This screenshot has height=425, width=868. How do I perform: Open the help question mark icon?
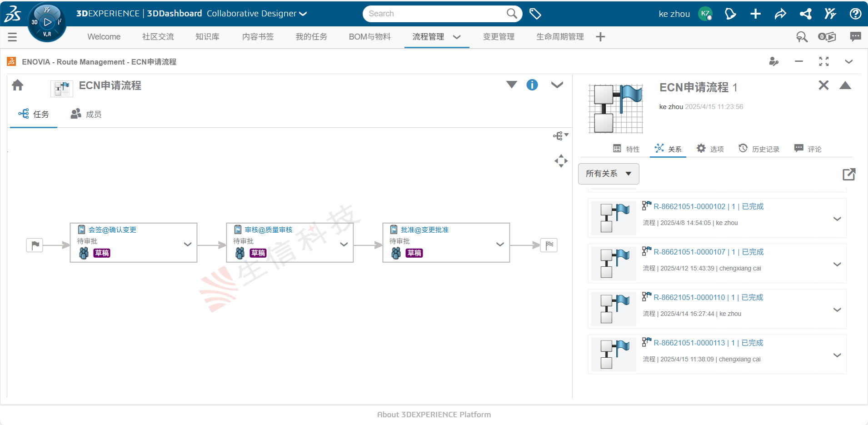855,14
